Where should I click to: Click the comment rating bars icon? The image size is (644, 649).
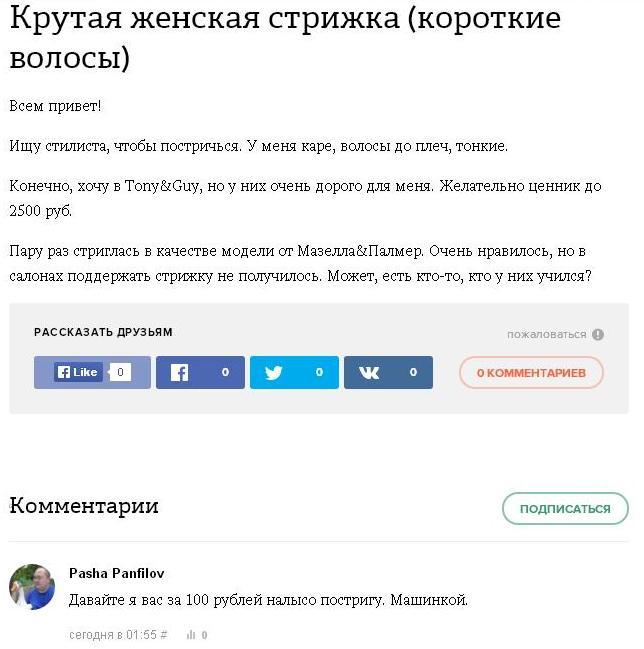(190, 635)
